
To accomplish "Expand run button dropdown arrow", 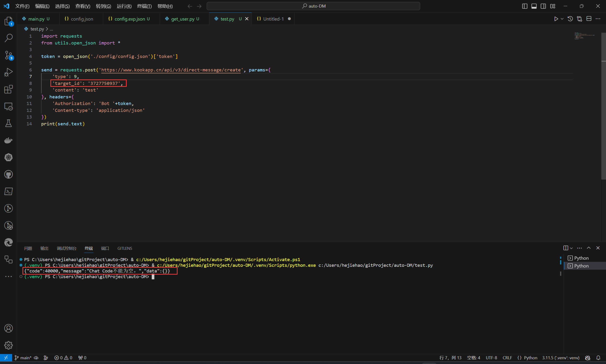I will point(562,19).
